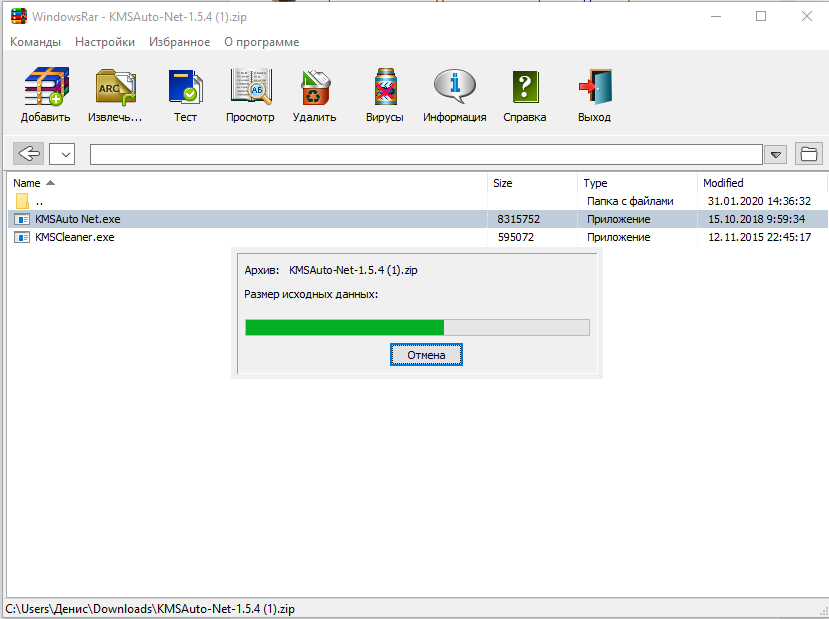This screenshot has height=619, width=829.
Task: Cancel the operation with Отмена button
Action: pos(426,355)
